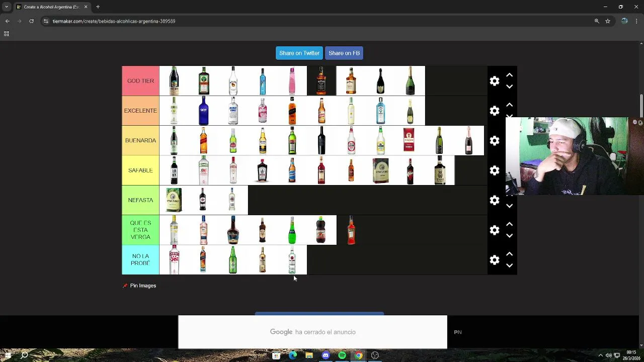Viewport: 644px width, 362px height.
Task: Open Spotify from the taskbar
Action: (x=342, y=355)
